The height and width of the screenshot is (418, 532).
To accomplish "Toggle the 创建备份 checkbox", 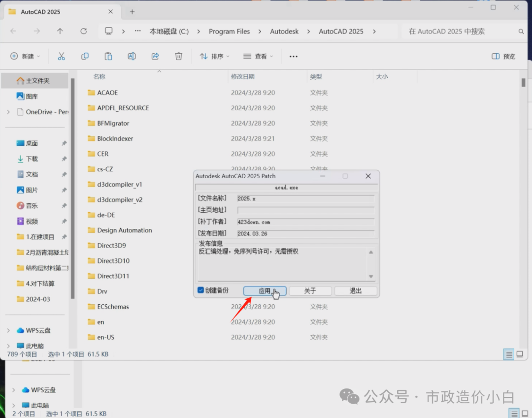I will (200, 290).
